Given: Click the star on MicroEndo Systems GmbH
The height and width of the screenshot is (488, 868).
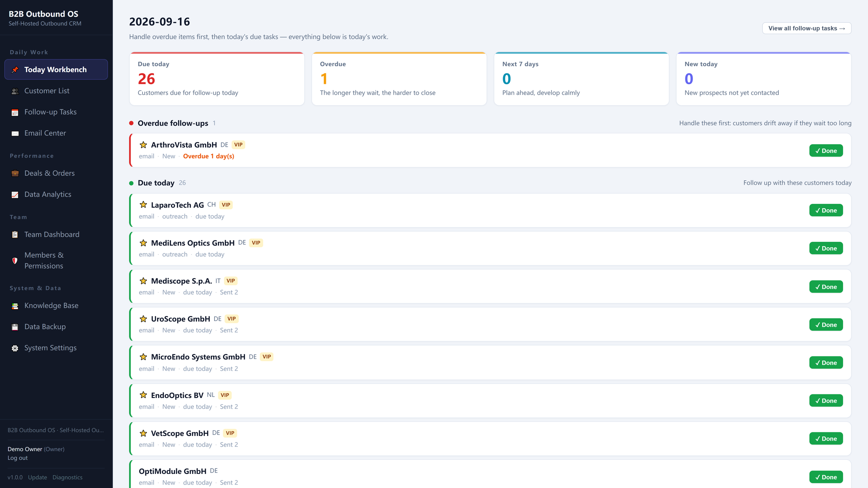Looking at the screenshot, I should click(x=143, y=357).
